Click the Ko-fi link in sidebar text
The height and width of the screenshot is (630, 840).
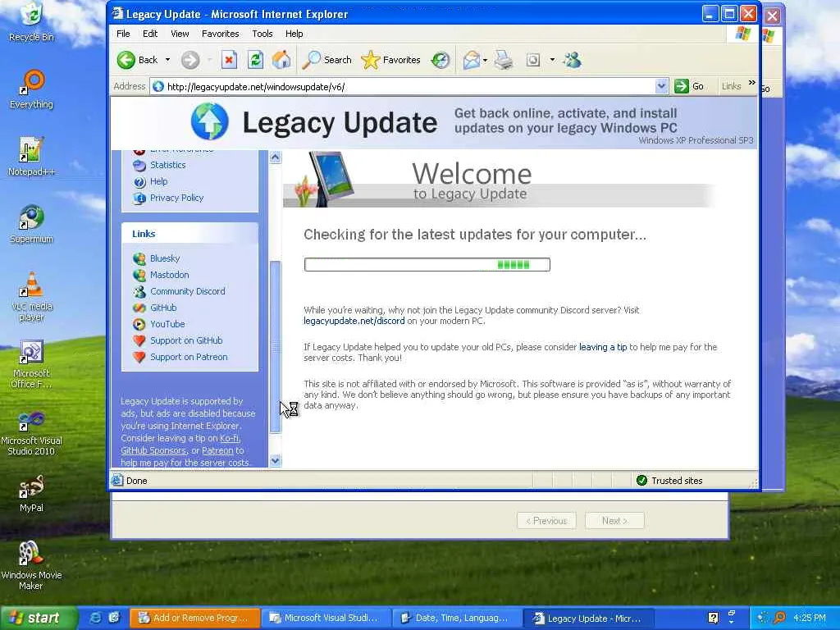230,438
